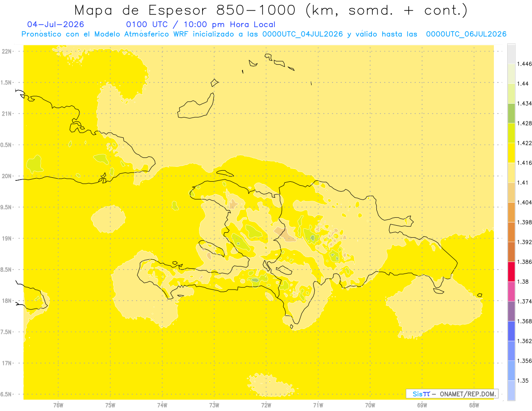Select the "68W" longitude label

[x=474, y=405]
